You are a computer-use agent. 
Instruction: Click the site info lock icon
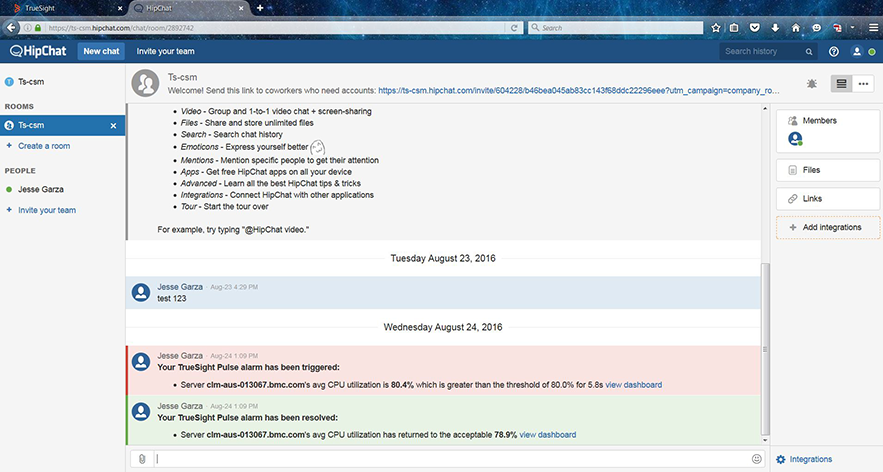pyautogui.click(x=38, y=28)
